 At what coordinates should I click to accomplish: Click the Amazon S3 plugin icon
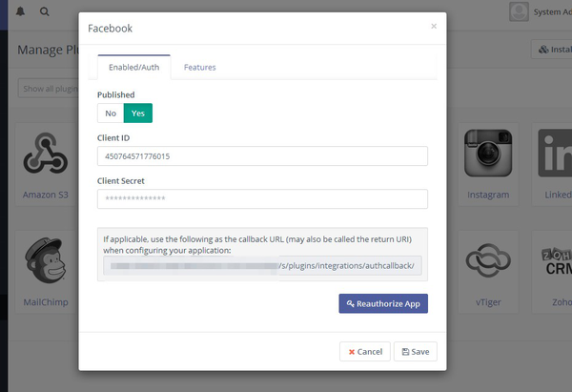[46, 154]
